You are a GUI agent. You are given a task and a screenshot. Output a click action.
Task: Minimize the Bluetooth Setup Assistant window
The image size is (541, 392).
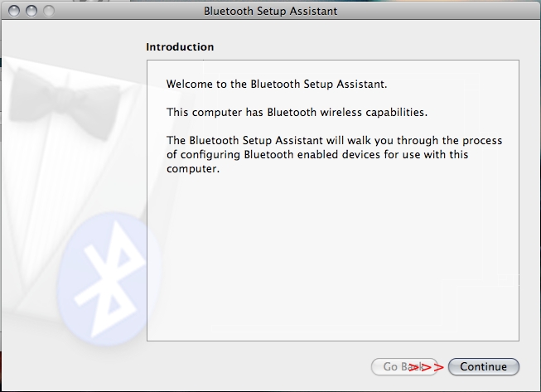click(31, 11)
